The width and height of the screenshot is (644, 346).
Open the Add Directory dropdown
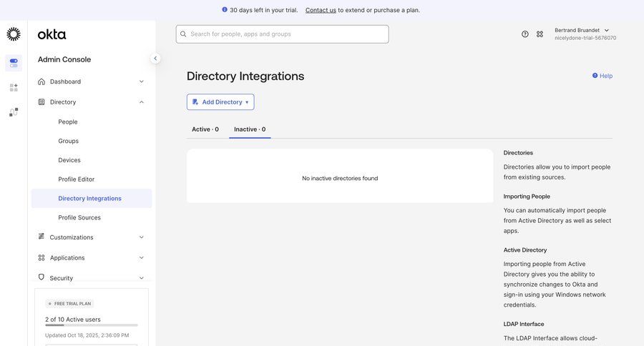pyautogui.click(x=220, y=102)
